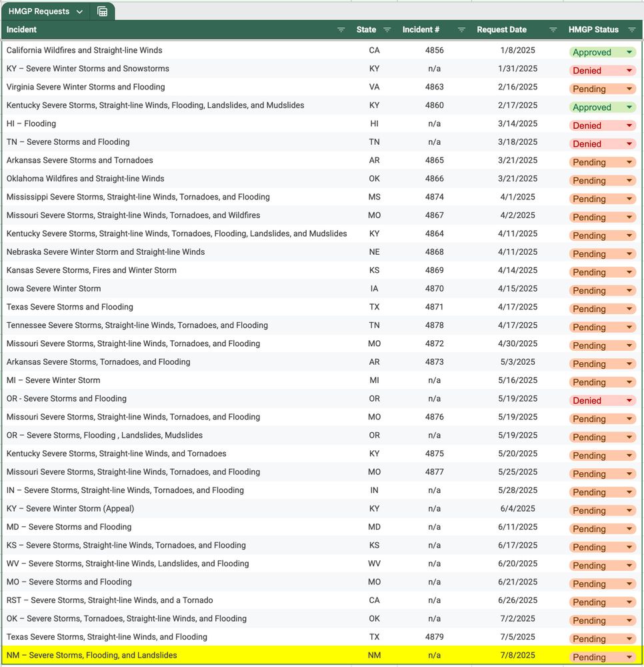Screen dimensions: 644x667
Task: Open the Incident # column filter icon
Action: click(x=461, y=30)
